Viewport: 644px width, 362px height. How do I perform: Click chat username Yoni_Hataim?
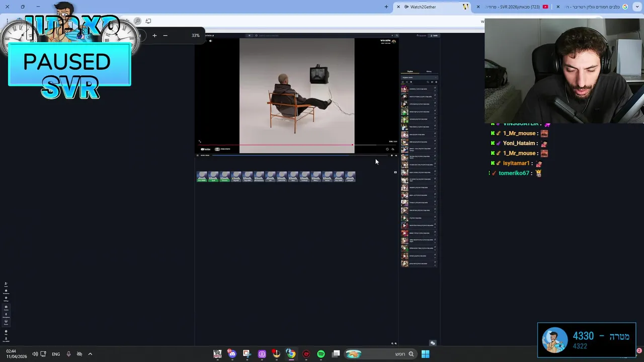coord(519,143)
